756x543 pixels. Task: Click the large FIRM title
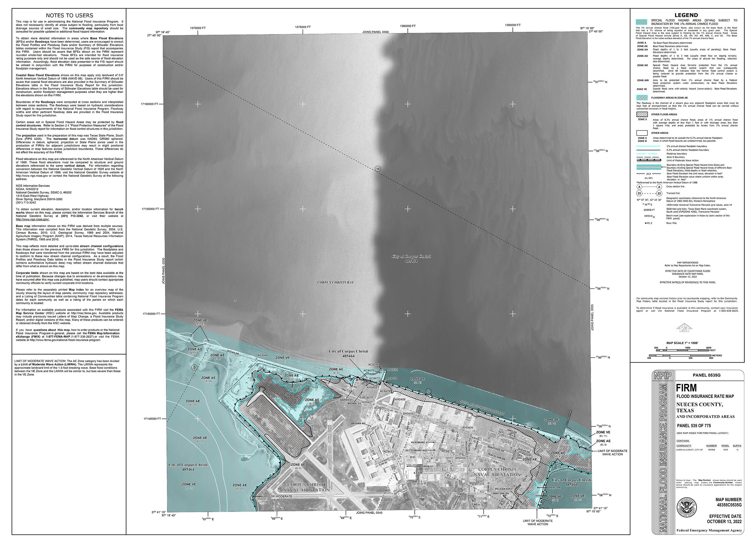coord(686,388)
